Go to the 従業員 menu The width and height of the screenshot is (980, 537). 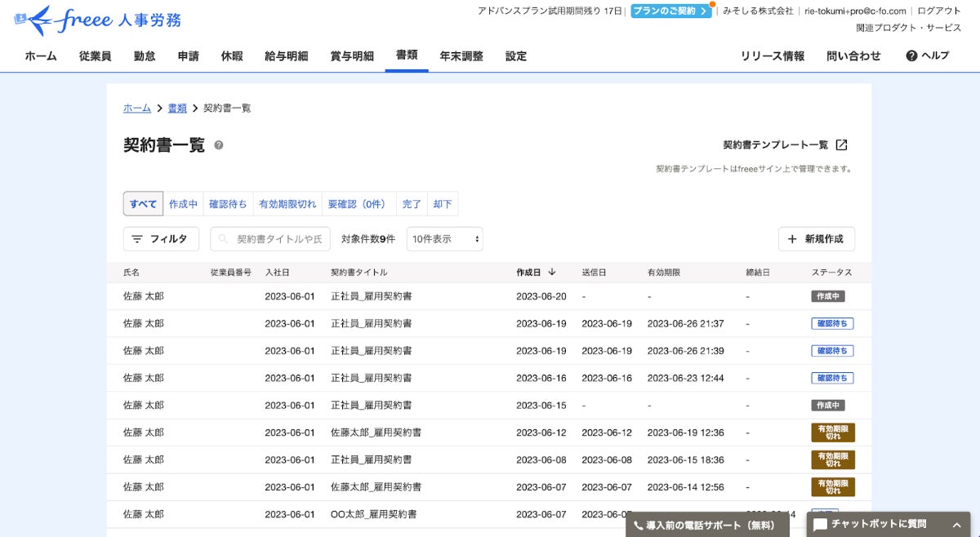click(x=95, y=55)
